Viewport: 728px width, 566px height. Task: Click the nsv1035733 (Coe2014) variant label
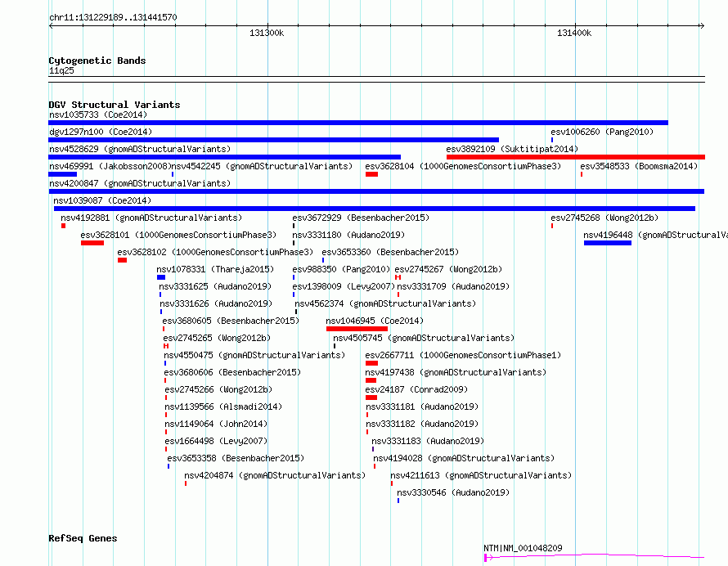[x=98, y=115]
